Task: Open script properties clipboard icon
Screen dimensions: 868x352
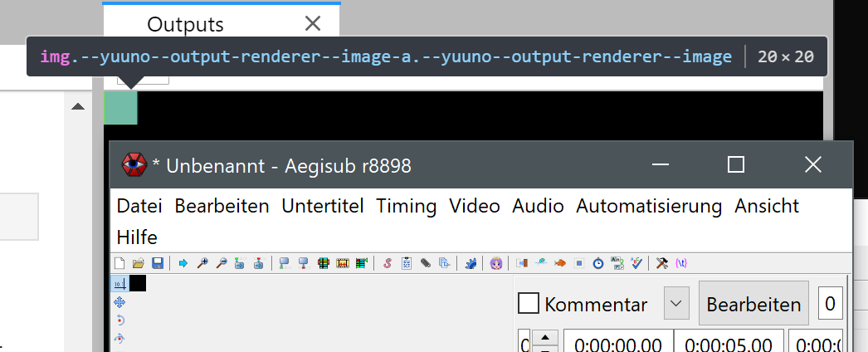Action: coord(407,263)
